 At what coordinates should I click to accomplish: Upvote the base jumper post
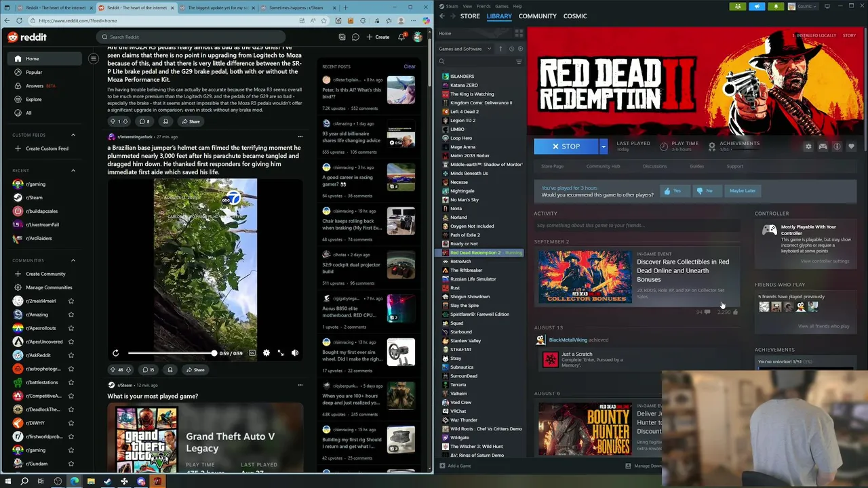click(113, 370)
